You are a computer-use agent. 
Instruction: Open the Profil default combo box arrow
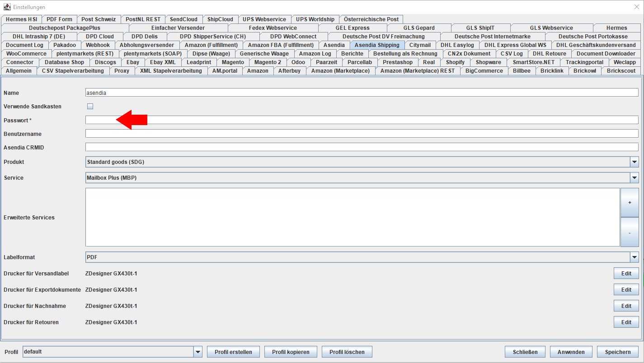(198, 352)
